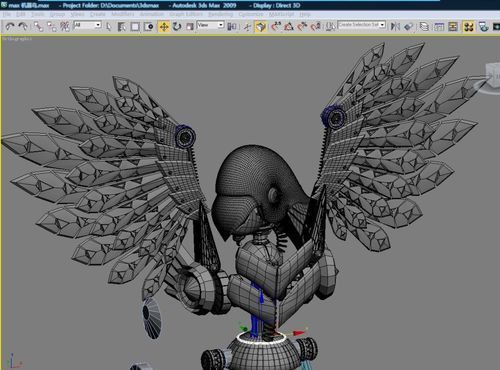Open the Schematic View icon

453,26
